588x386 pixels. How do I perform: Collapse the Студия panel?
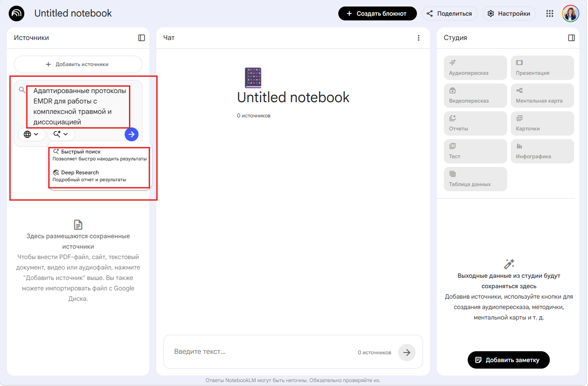click(571, 38)
